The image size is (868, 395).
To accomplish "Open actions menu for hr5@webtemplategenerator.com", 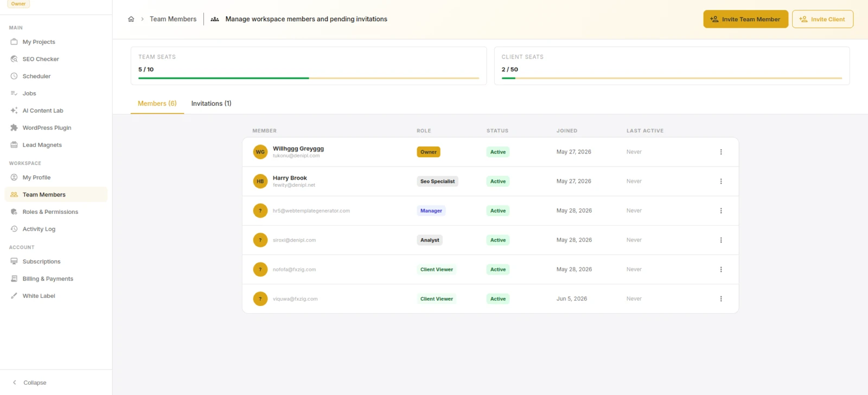I will coord(721,211).
